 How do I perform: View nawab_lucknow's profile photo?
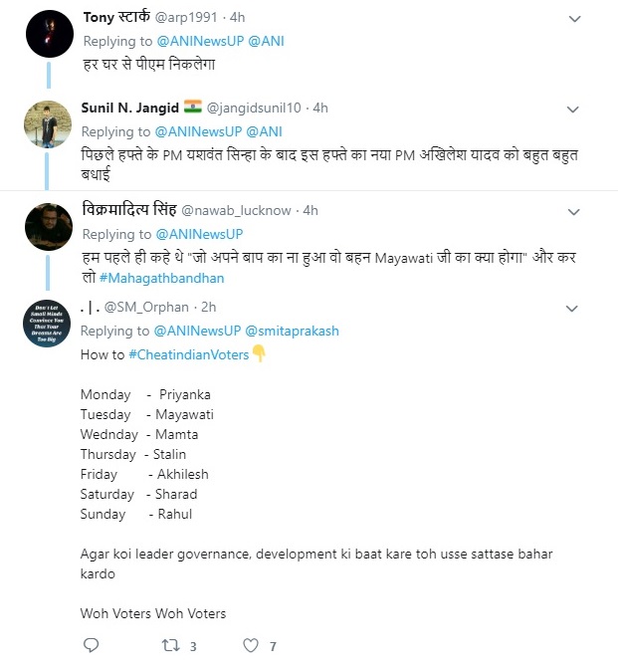47,227
